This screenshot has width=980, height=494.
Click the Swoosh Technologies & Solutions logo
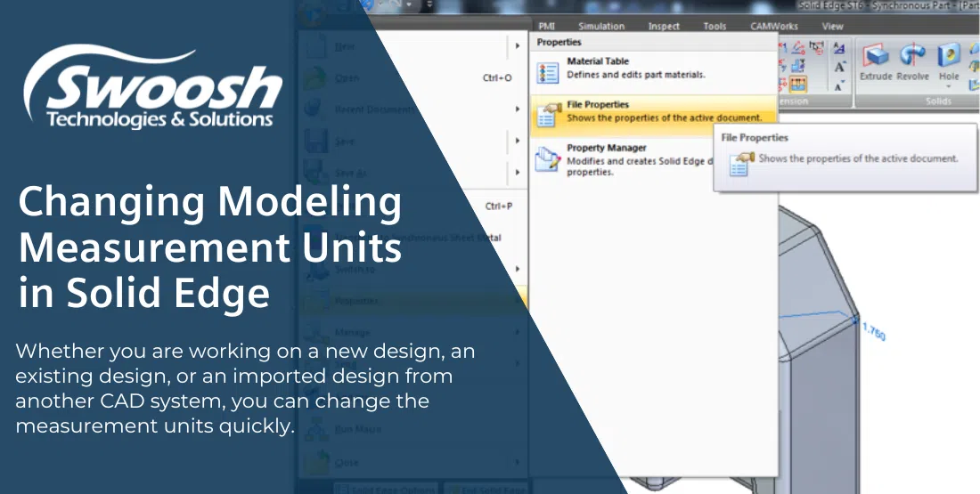pos(154,86)
